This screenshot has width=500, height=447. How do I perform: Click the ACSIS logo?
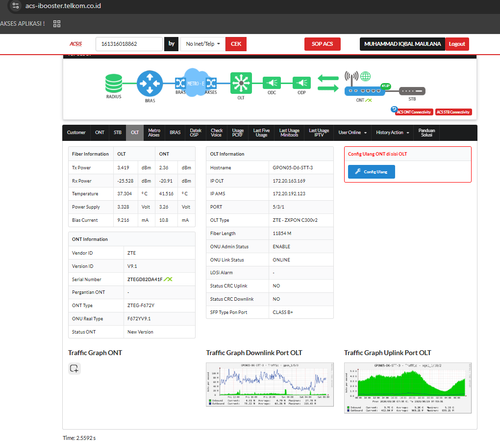tap(75, 44)
